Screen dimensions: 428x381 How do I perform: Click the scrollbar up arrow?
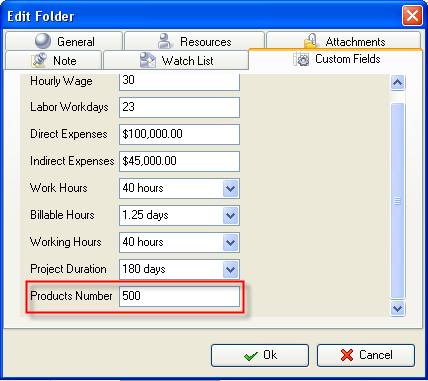(397, 82)
